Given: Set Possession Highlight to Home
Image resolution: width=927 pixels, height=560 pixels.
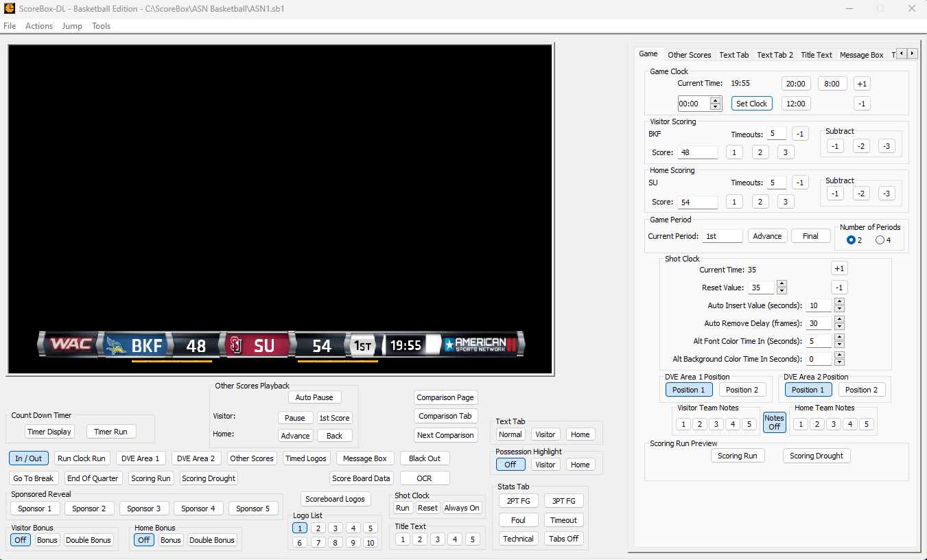Looking at the screenshot, I should click(x=580, y=464).
